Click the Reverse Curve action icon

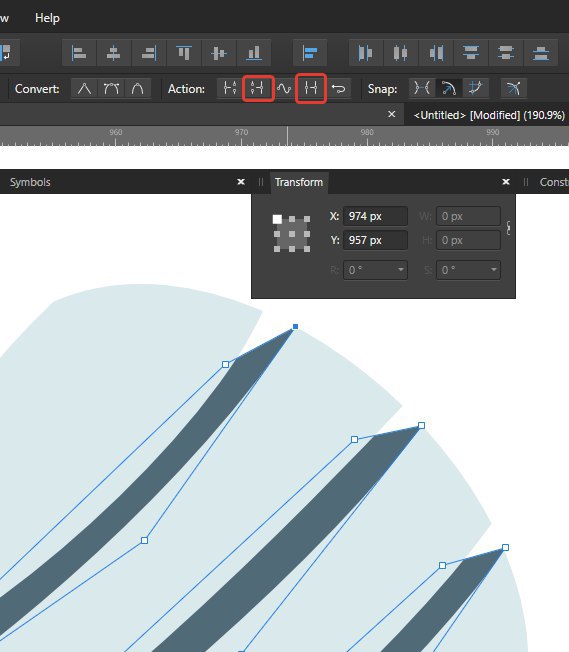tap(339, 88)
